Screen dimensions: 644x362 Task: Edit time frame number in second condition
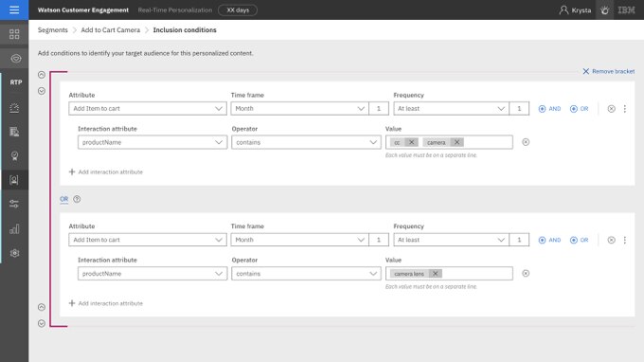379,240
